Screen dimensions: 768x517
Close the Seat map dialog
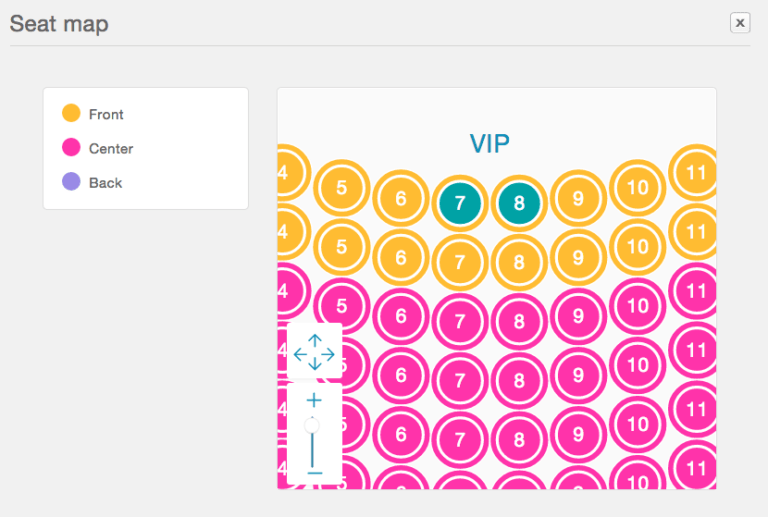tap(740, 22)
